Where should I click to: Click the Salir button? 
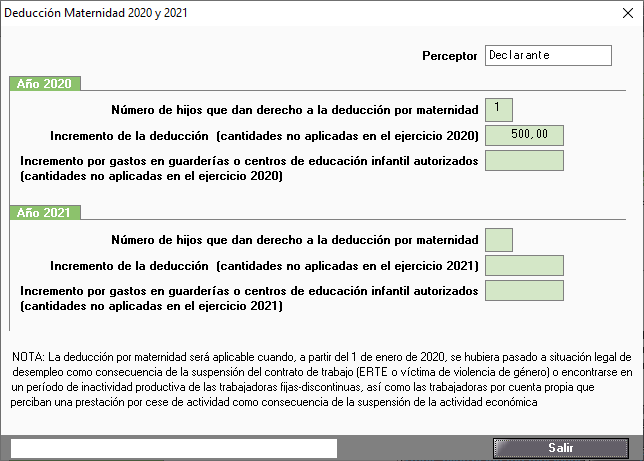pos(561,448)
